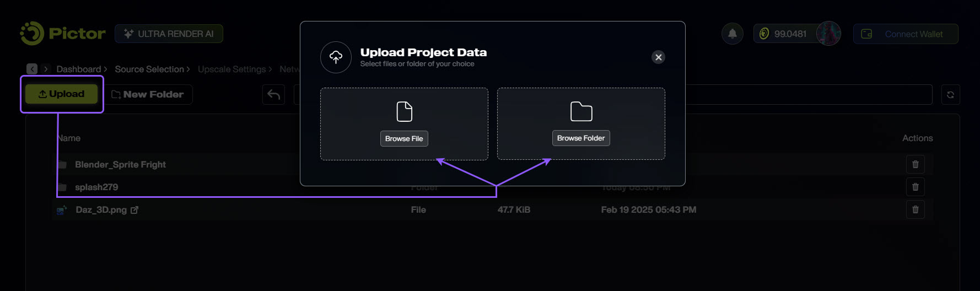
Task: Click the refresh icon beside the path bar
Action: [950, 95]
